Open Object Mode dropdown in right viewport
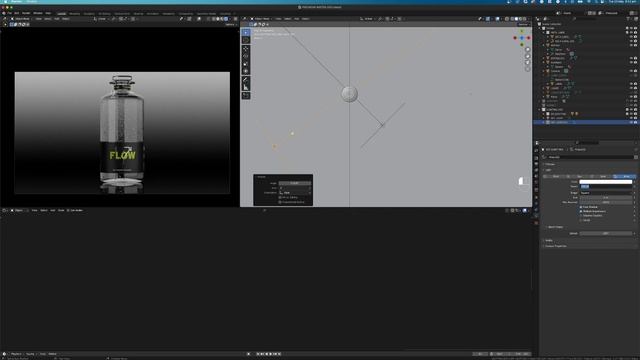Viewport: 640px width, 360px height. 260,19
